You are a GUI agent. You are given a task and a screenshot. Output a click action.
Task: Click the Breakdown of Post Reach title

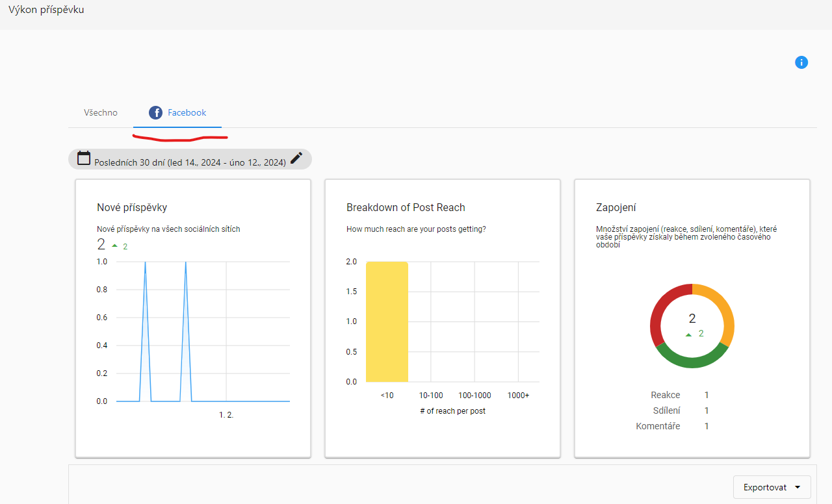[x=406, y=208]
